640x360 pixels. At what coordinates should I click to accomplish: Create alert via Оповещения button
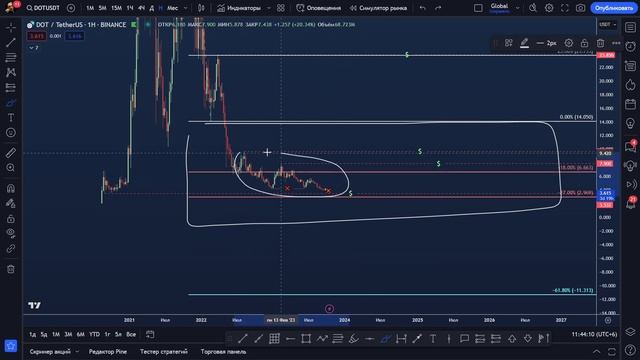point(319,8)
